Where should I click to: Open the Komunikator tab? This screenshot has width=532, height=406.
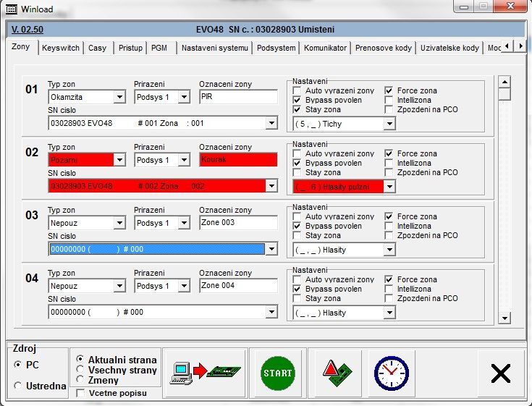pyautogui.click(x=326, y=48)
